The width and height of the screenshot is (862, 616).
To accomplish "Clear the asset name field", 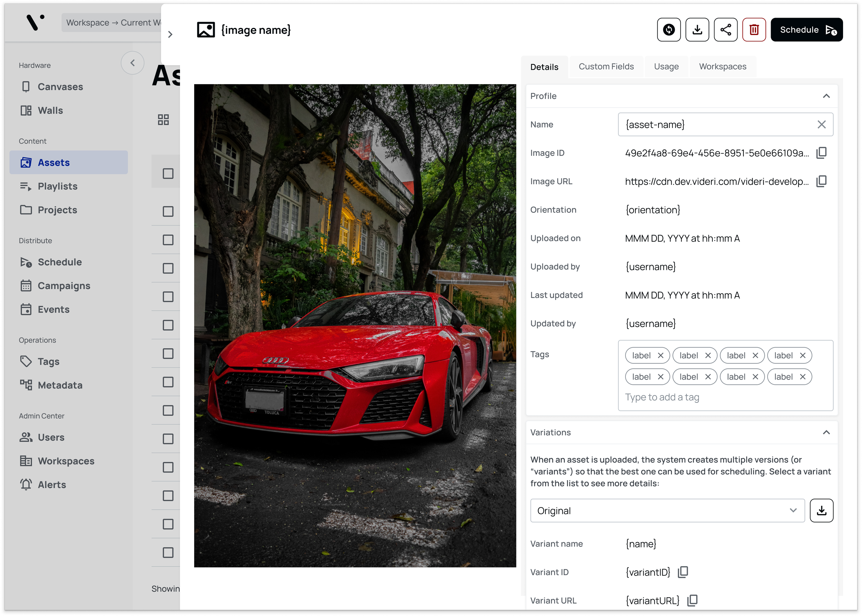I will point(821,125).
